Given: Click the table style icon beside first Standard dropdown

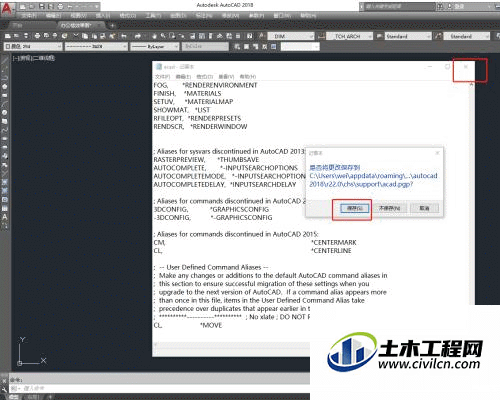Looking at the screenshot, I should click(x=379, y=36).
